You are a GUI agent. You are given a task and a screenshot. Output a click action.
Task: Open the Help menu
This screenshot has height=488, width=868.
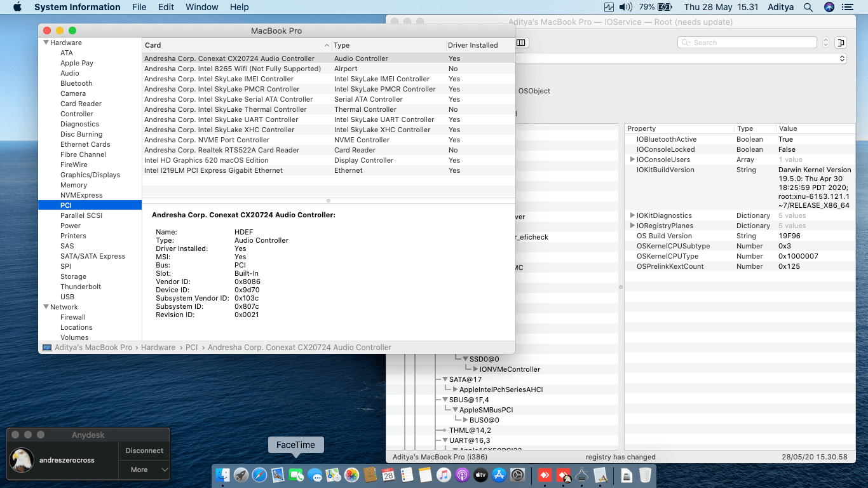click(240, 7)
